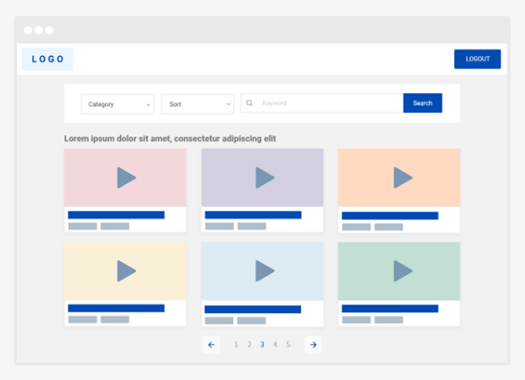Play the video on the pink card
This screenshot has height=380, width=525.
tap(126, 178)
